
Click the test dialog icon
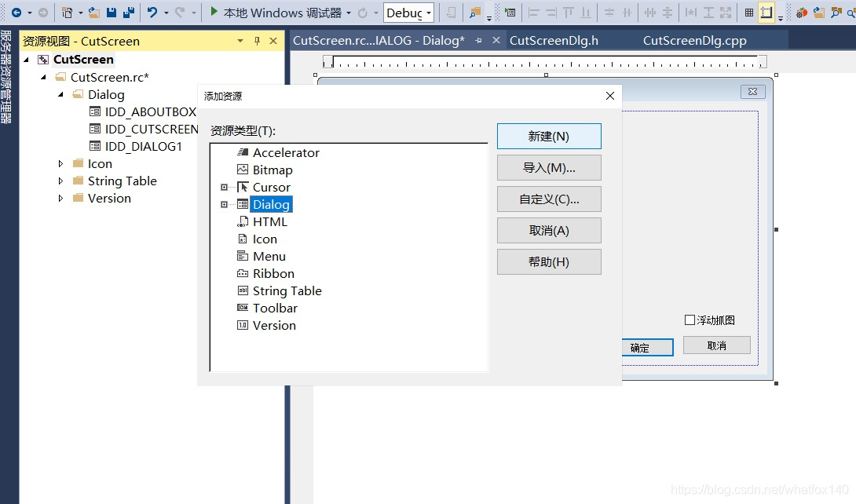point(510,13)
